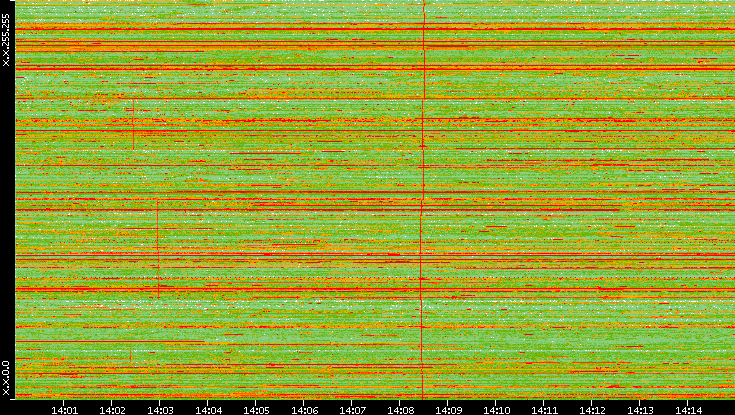Select the 14:02 time label
Screen dimensions: 735x415
(x=113, y=409)
